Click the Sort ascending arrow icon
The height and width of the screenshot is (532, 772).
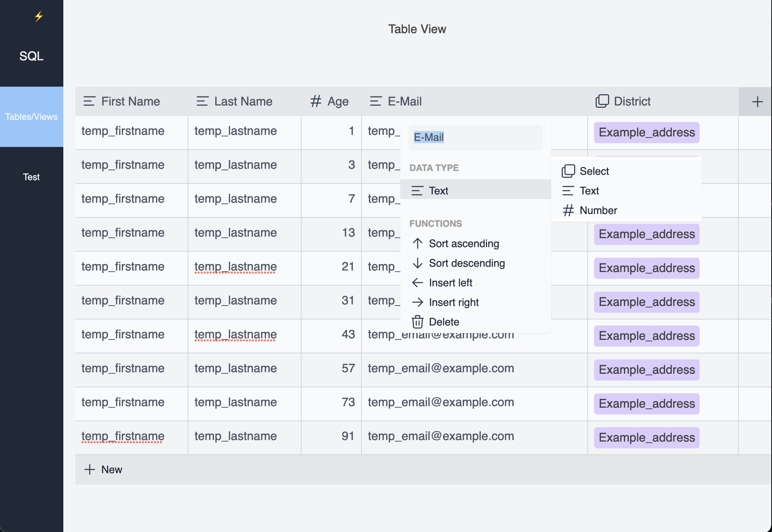417,243
